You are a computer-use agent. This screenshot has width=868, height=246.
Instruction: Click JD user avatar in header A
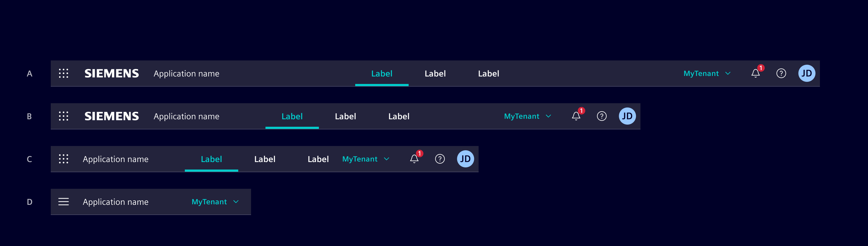pos(806,73)
